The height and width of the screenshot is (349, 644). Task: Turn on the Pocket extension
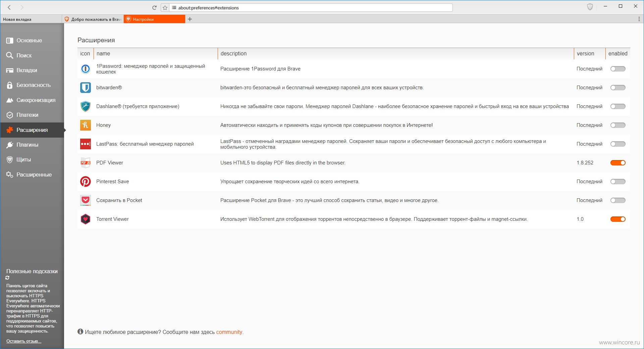point(618,200)
